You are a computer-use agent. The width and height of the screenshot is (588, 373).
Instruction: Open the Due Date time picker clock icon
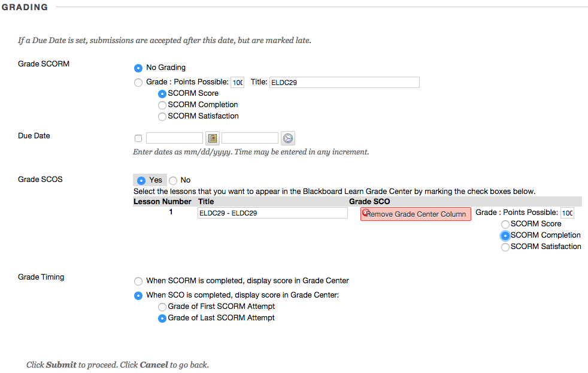tap(288, 138)
